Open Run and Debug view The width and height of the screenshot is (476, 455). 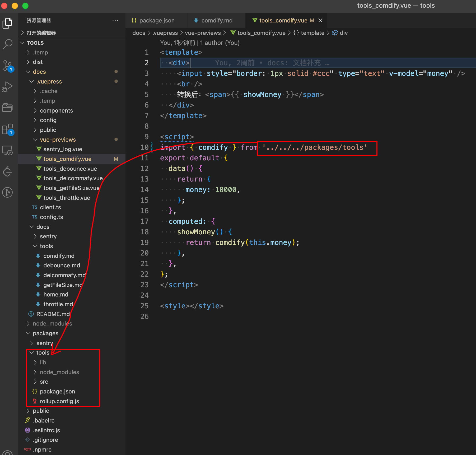click(x=7, y=87)
